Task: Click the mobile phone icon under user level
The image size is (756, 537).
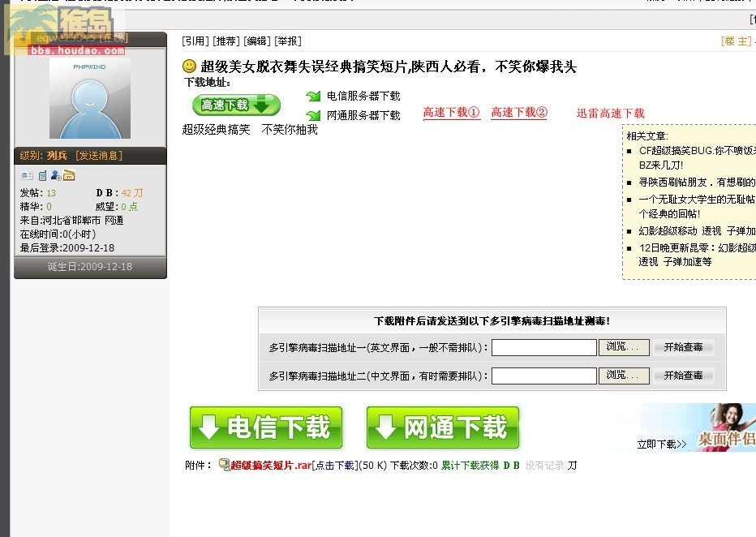Action: (42, 176)
